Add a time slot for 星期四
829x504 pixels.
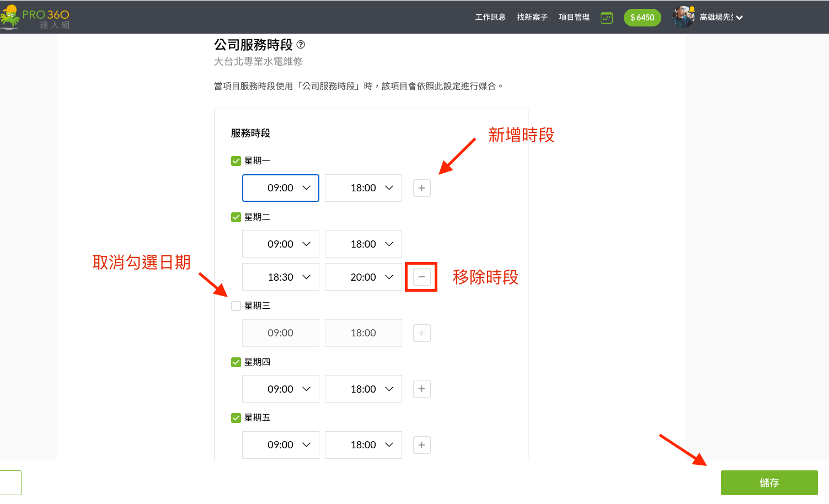[421, 389]
